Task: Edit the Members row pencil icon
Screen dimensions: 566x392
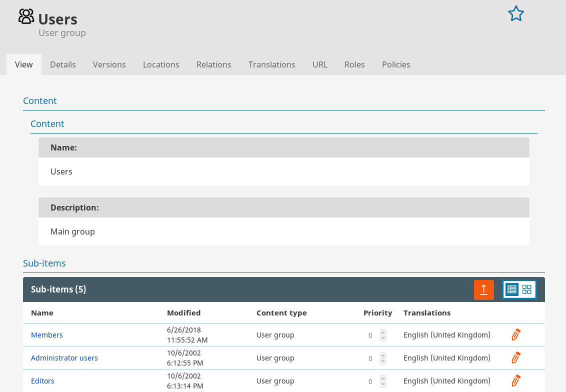Action: point(516,334)
